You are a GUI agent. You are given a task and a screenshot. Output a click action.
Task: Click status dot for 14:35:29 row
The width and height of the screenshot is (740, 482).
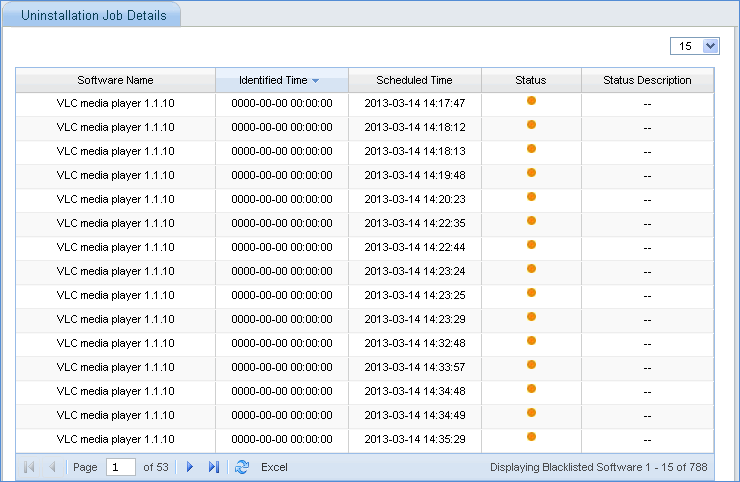(x=531, y=437)
